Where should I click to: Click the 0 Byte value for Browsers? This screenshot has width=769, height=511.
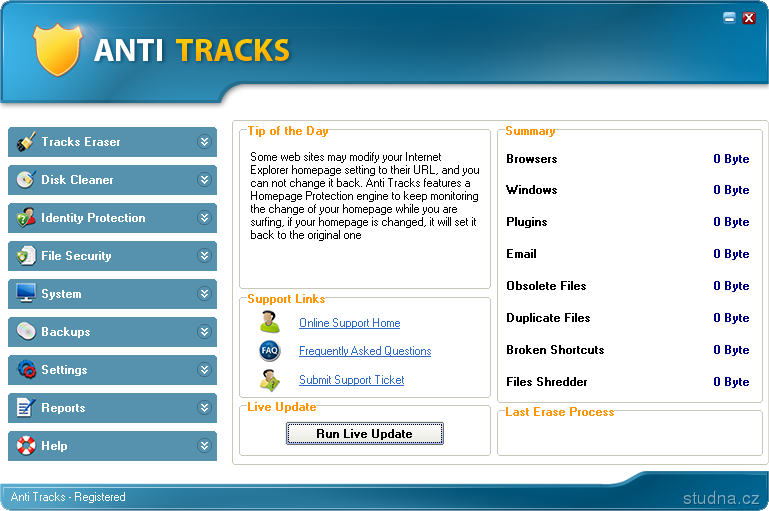(731, 159)
